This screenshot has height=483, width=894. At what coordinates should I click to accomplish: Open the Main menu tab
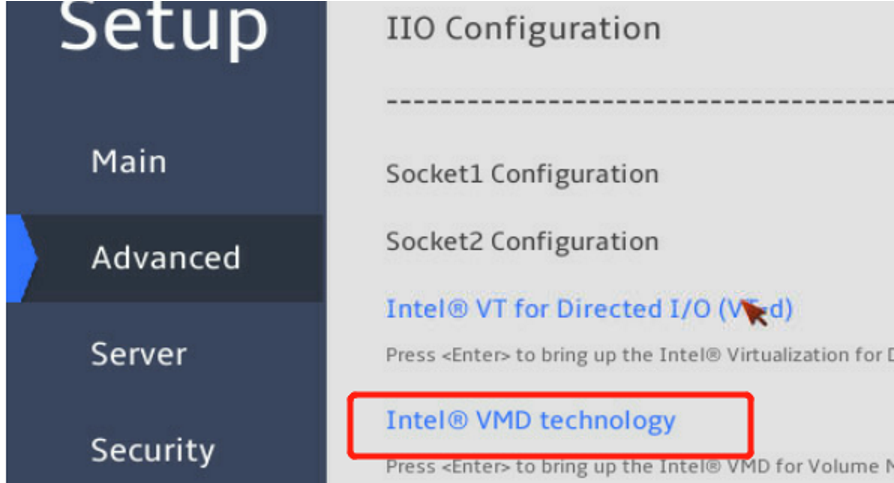coord(129,162)
